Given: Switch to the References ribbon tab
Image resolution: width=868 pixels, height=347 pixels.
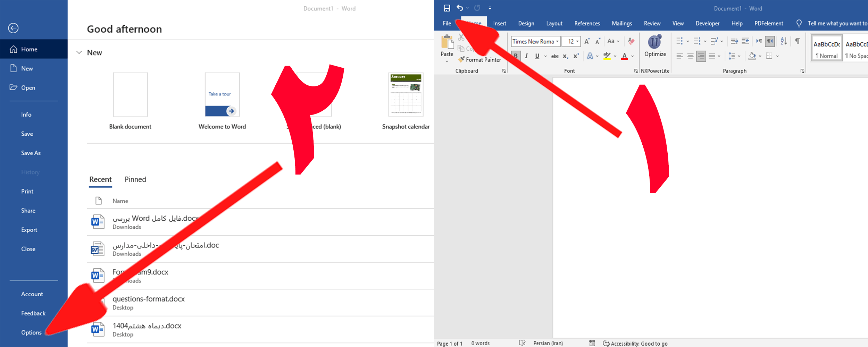Looking at the screenshot, I should pyautogui.click(x=587, y=23).
